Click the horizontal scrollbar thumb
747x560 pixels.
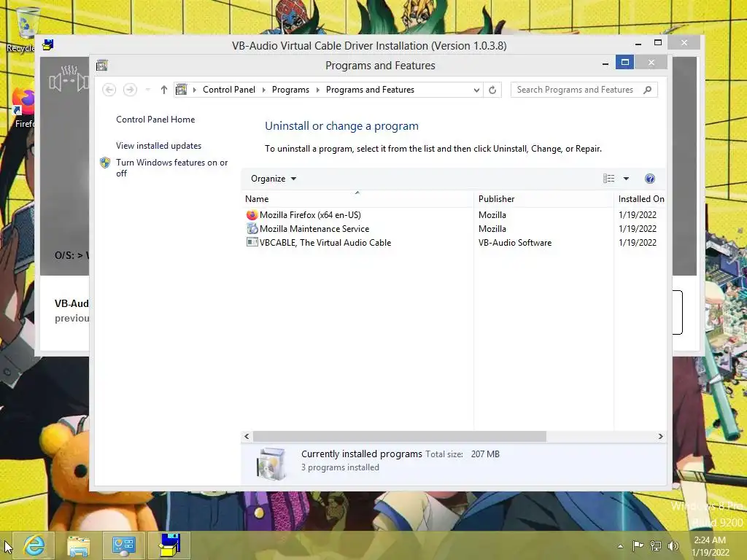point(399,436)
